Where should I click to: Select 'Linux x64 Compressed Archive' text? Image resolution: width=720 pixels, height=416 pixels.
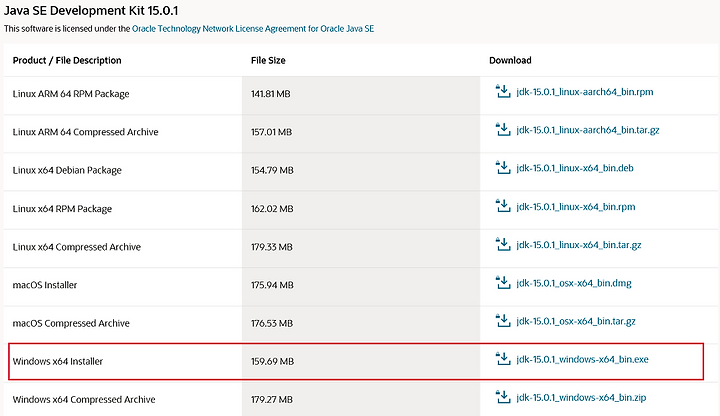click(x=77, y=247)
